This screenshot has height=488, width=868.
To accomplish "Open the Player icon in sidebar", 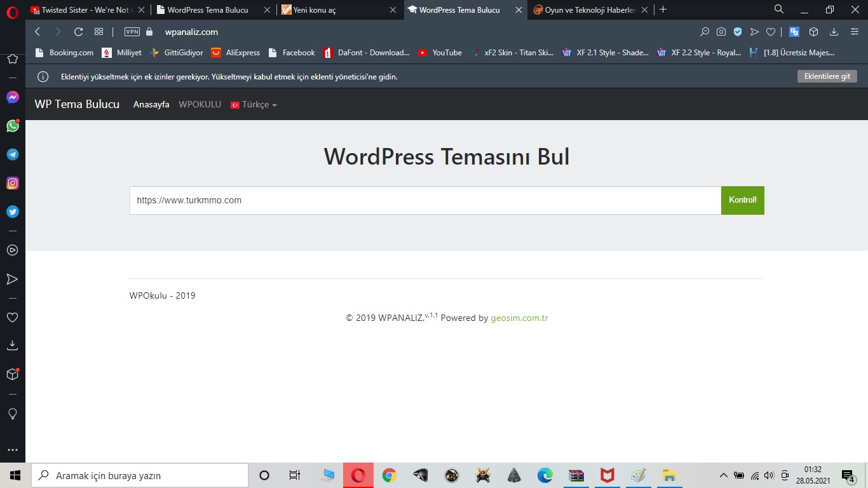I will pyautogui.click(x=12, y=250).
